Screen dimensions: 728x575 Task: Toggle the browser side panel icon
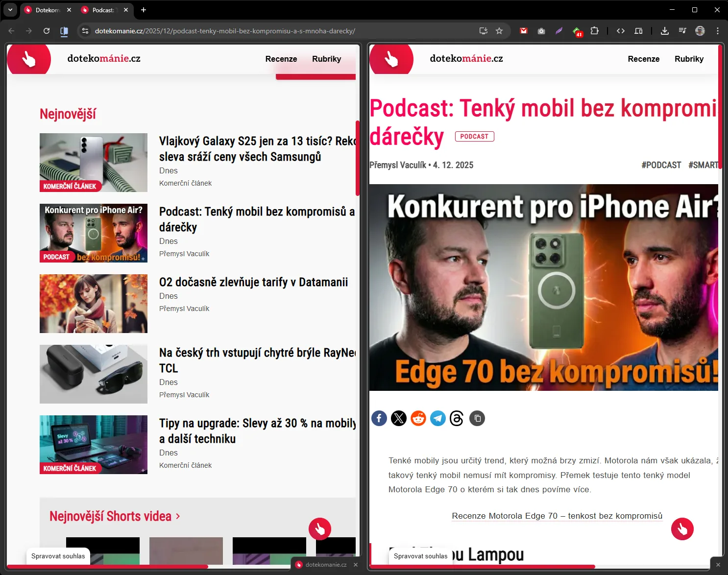point(638,31)
